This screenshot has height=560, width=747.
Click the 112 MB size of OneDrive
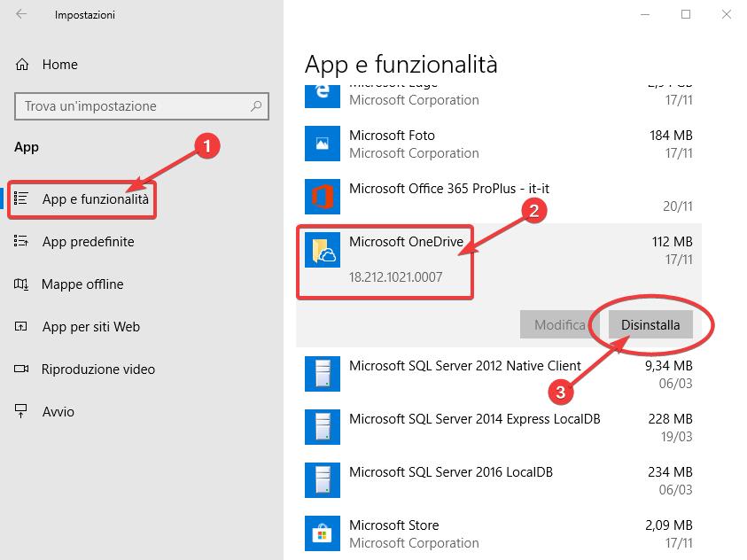pyautogui.click(x=672, y=242)
